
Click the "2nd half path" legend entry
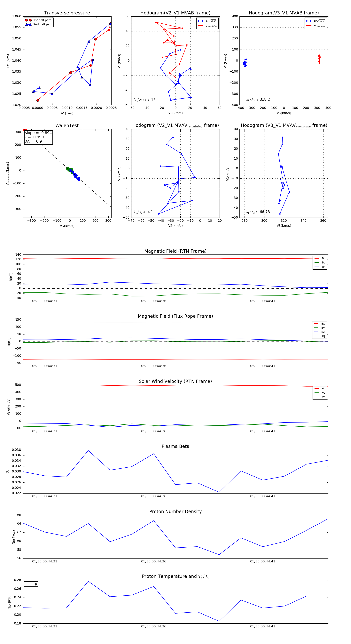[38, 25]
